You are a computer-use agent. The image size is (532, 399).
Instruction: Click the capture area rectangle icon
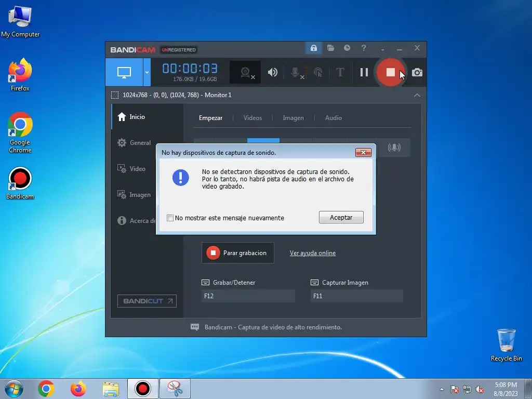pos(115,95)
